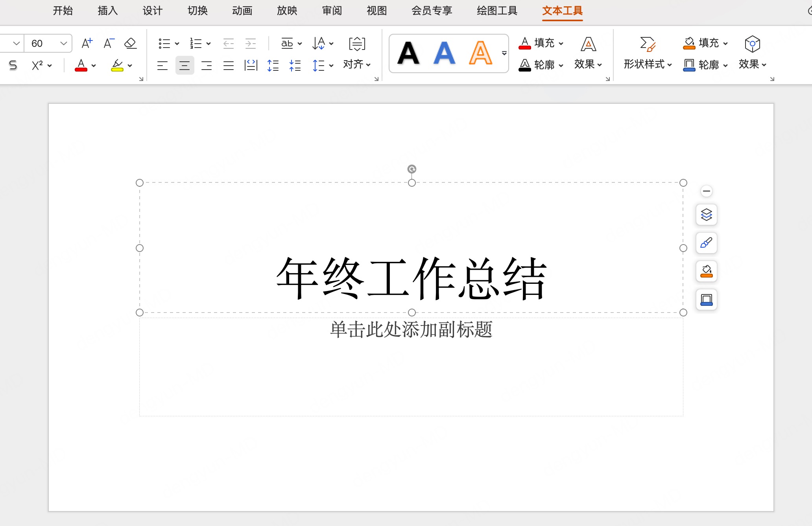Select the 动画 tab
812x526 pixels.
[242, 11]
